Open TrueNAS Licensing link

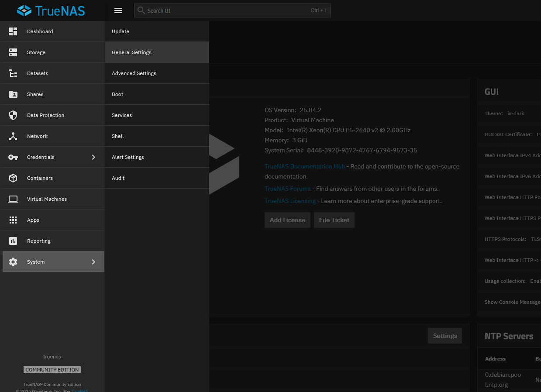[x=290, y=201]
